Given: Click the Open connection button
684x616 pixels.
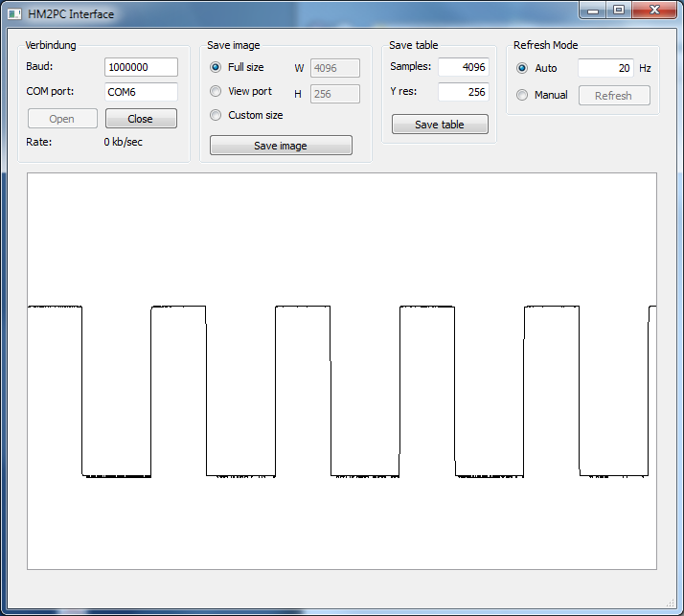Looking at the screenshot, I should click(x=62, y=119).
